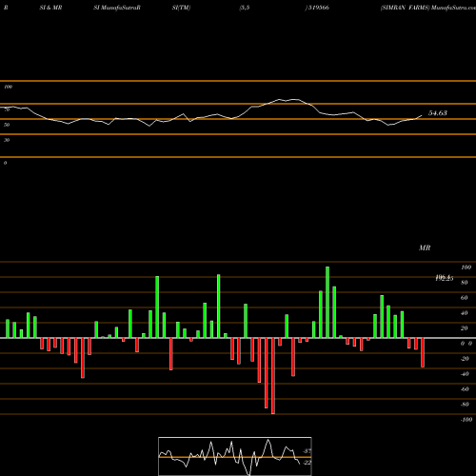Click the SI & MR header text
The height and width of the screenshot is (476, 476).
50,8
